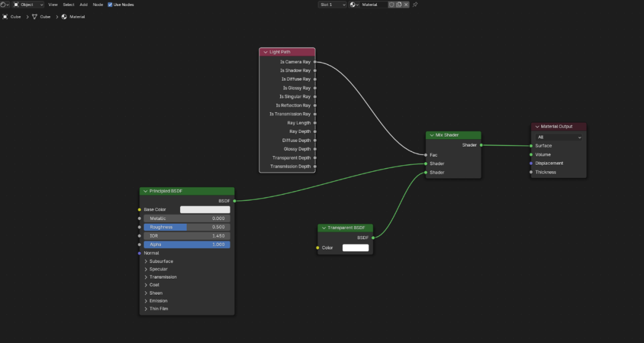Toggle the fake user shield icon

tap(391, 5)
